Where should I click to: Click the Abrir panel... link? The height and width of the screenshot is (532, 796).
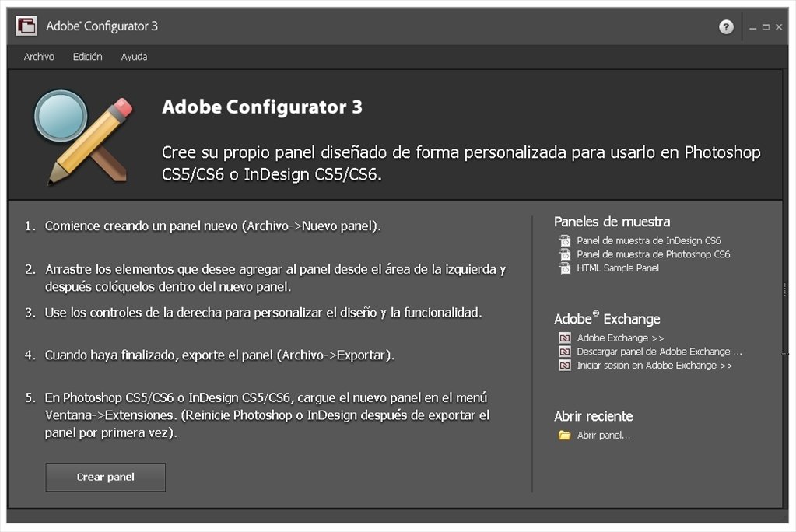(x=604, y=435)
